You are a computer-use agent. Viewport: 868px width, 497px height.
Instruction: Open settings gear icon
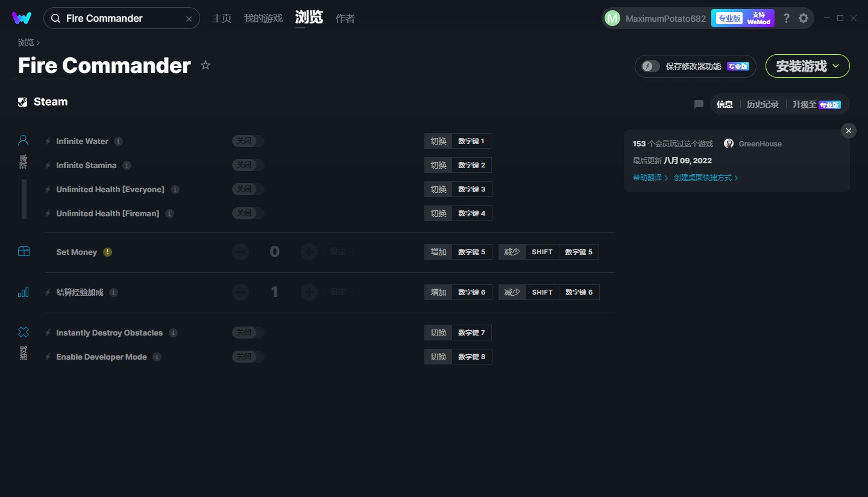804,18
